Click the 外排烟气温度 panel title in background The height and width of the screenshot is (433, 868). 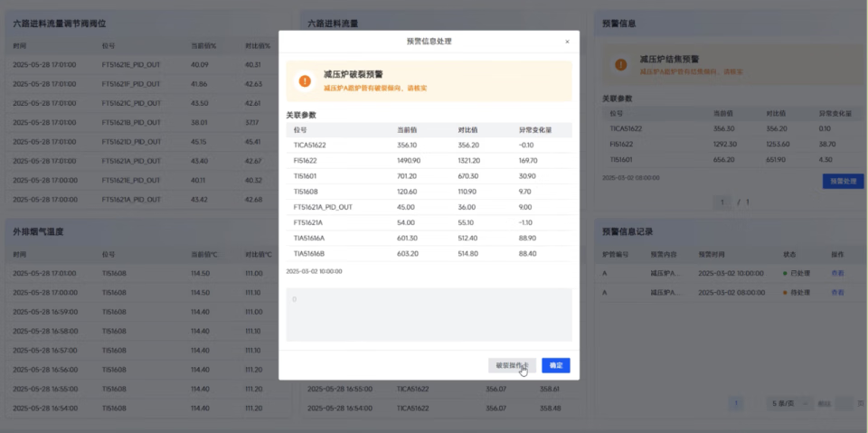click(38, 232)
